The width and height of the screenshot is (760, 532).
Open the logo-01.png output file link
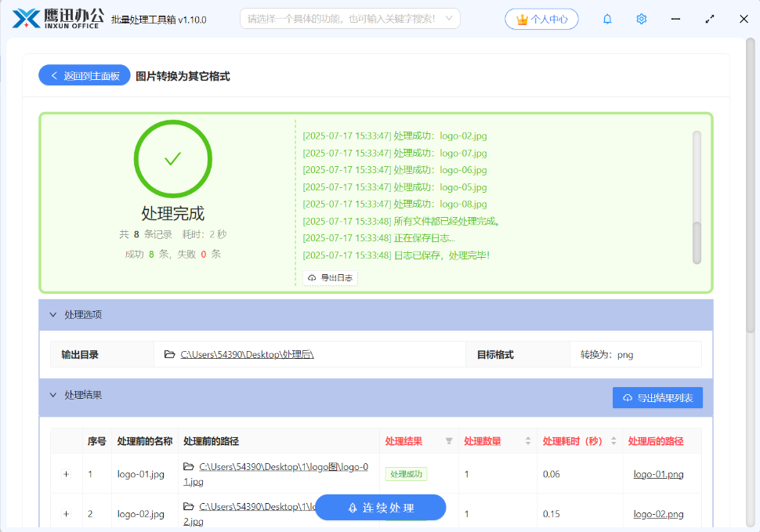[x=658, y=474]
